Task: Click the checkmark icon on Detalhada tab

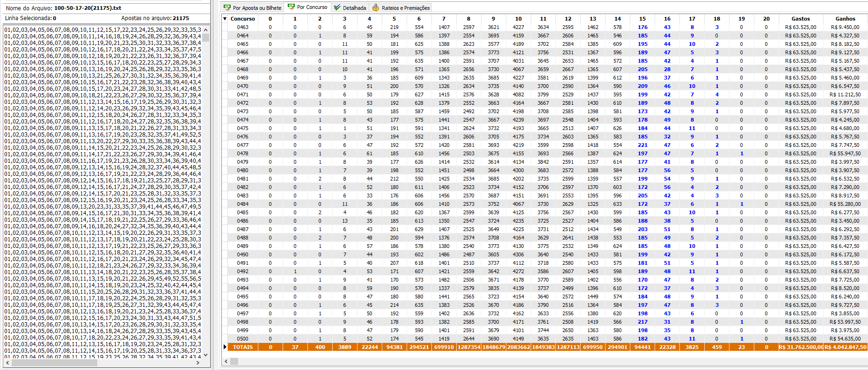Action: [x=337, y=7]
